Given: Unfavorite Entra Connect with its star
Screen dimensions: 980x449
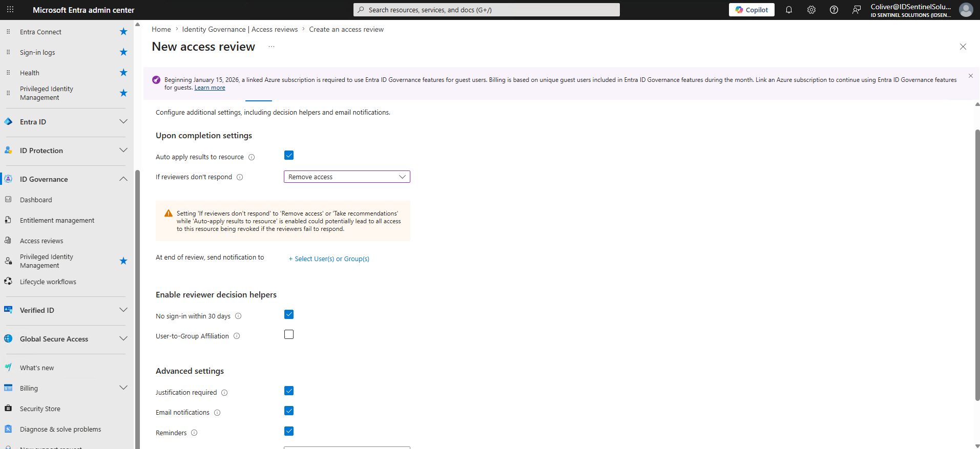Looking at the screenshot, I should (123, 32).
